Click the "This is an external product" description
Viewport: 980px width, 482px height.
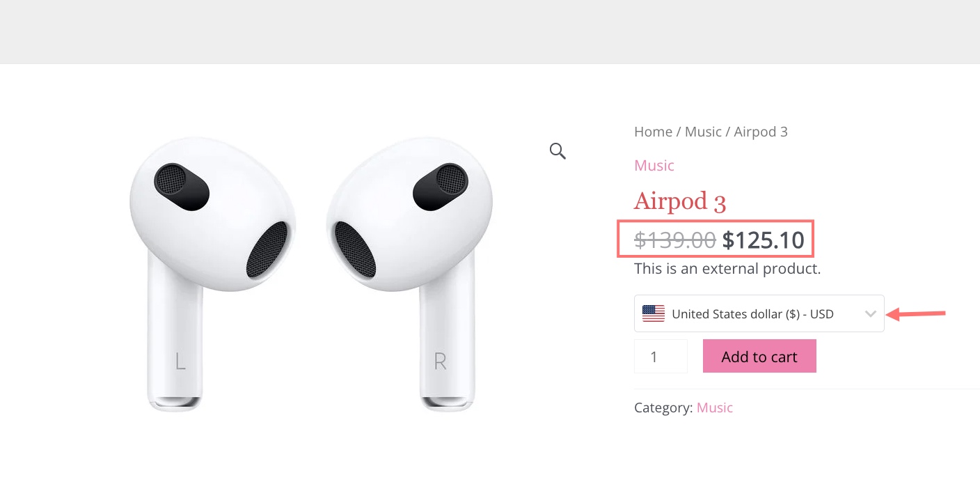(727, 268)
